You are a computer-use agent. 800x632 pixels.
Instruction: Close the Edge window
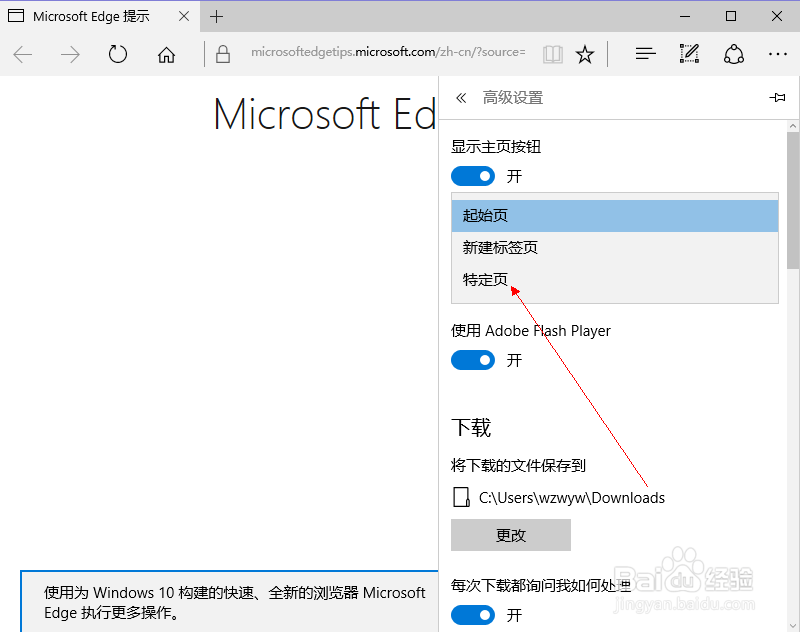pyautogui.click(x=777, y=16)
